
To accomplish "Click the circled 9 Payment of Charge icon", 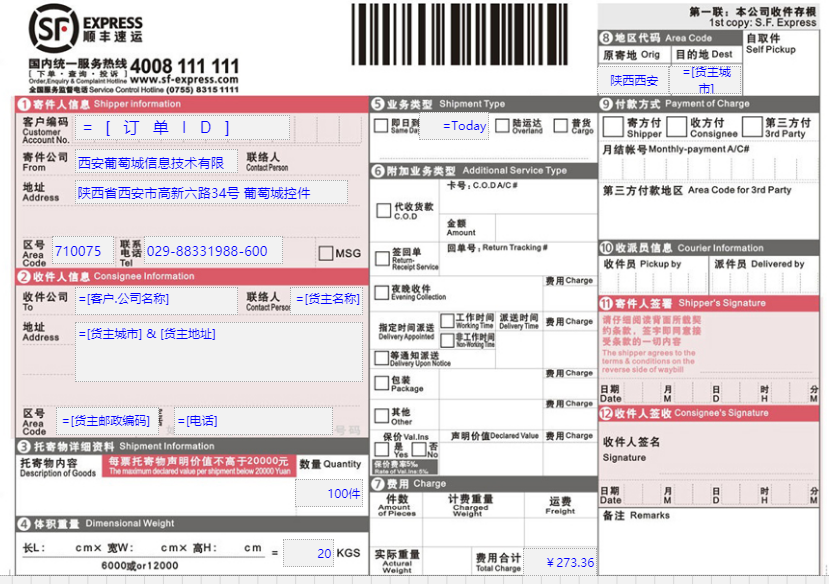I will click(606, 104).
